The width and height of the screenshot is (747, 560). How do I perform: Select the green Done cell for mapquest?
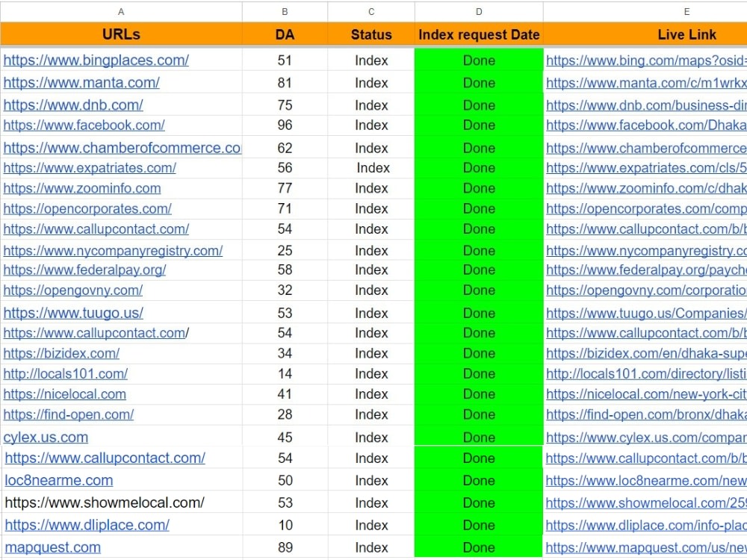coord(479,547)
